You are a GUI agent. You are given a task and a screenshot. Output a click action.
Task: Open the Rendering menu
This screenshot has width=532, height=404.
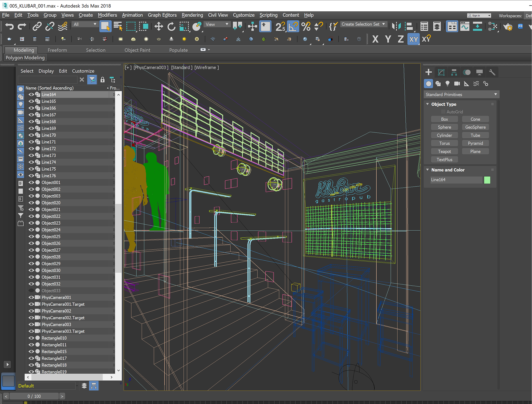pyautogui.click(x=192, y=15)
